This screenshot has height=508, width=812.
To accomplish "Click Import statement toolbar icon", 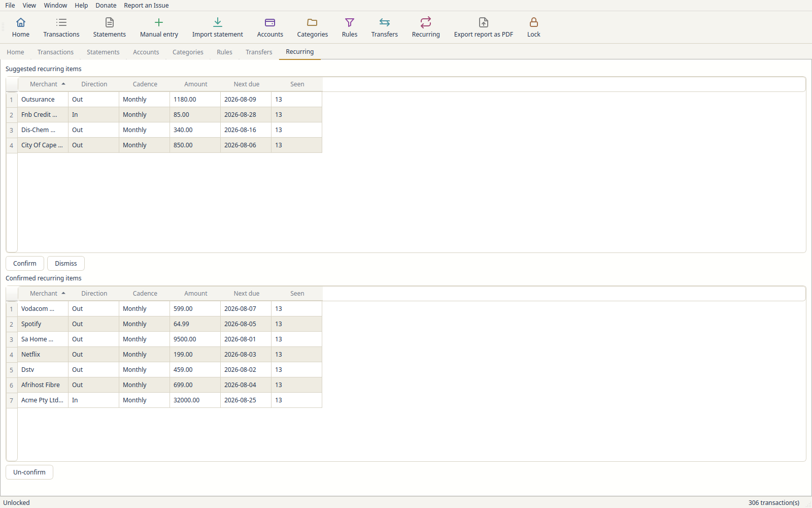I will (x=218, y=27).
